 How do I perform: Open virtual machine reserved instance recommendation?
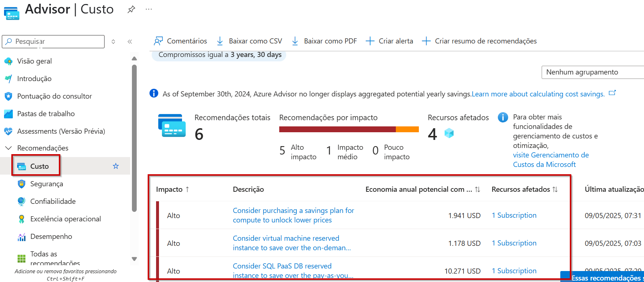(292, 243)
